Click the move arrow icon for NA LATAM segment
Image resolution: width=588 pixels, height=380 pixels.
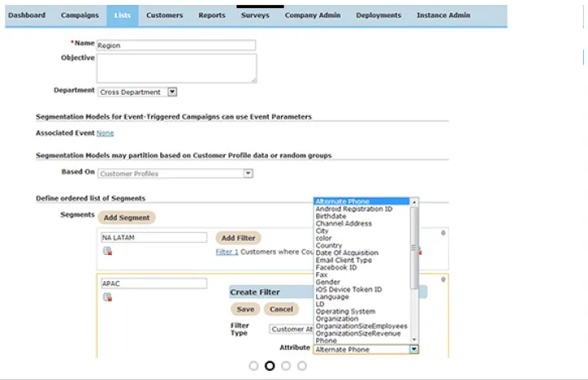[443, 234]
